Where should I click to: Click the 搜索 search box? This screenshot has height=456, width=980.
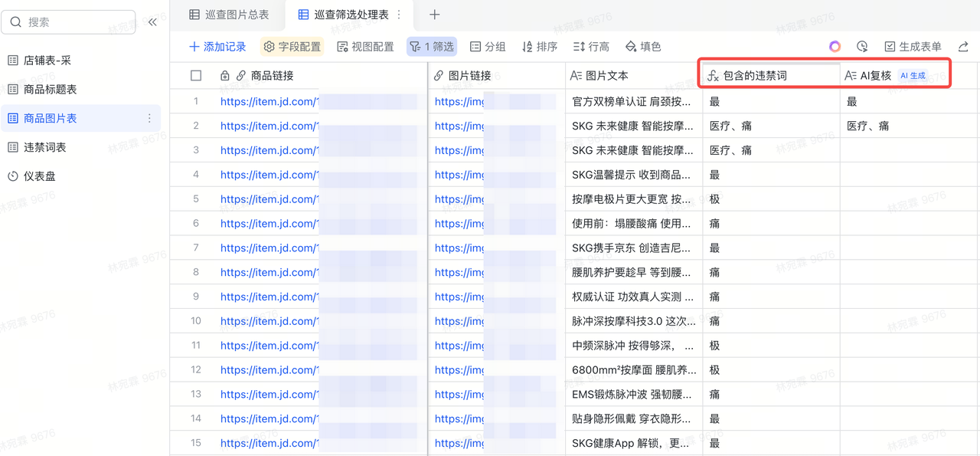point(69,22)
